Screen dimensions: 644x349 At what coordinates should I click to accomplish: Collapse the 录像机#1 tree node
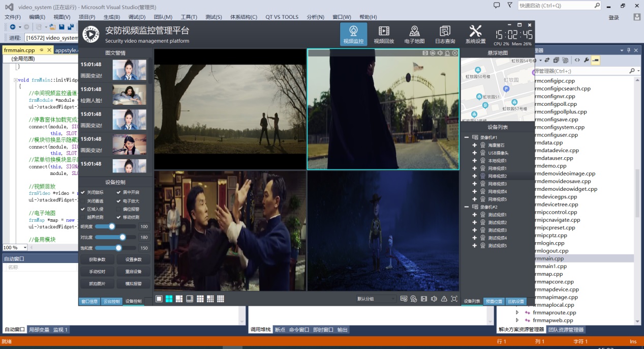[x=467, y=137]
